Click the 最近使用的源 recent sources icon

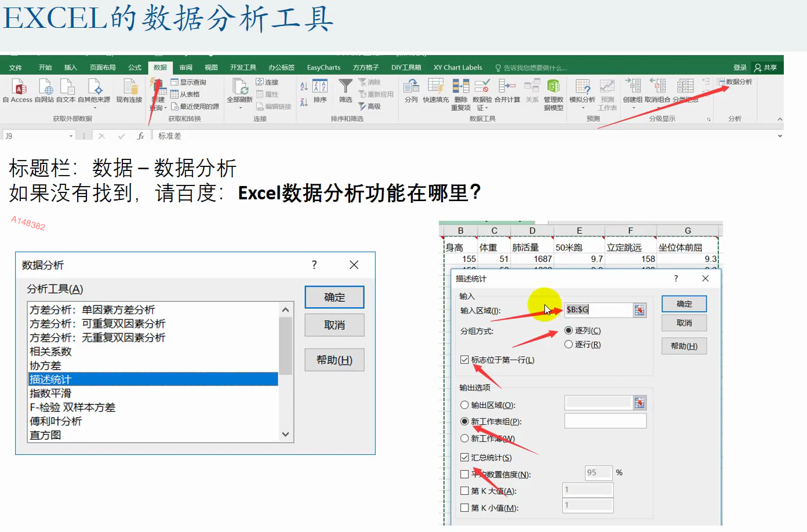[x=175, y=107]
